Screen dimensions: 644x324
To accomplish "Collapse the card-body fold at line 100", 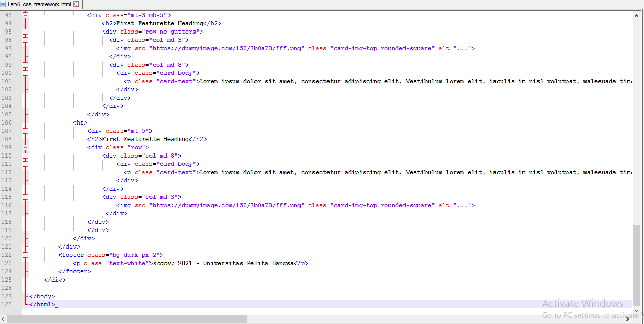I will pos(25,72).
